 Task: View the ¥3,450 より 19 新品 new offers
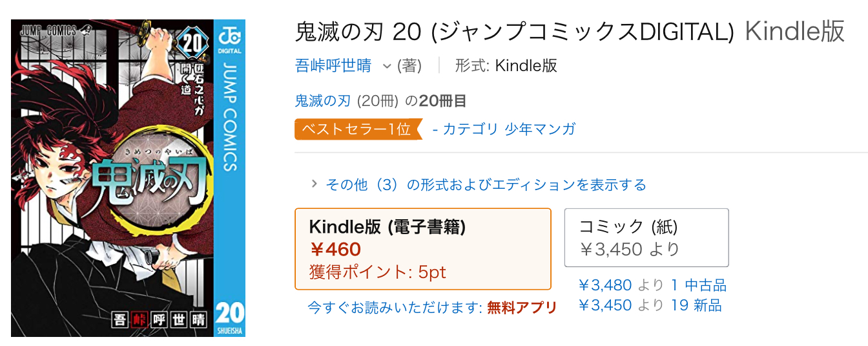(x=650, y=305)
